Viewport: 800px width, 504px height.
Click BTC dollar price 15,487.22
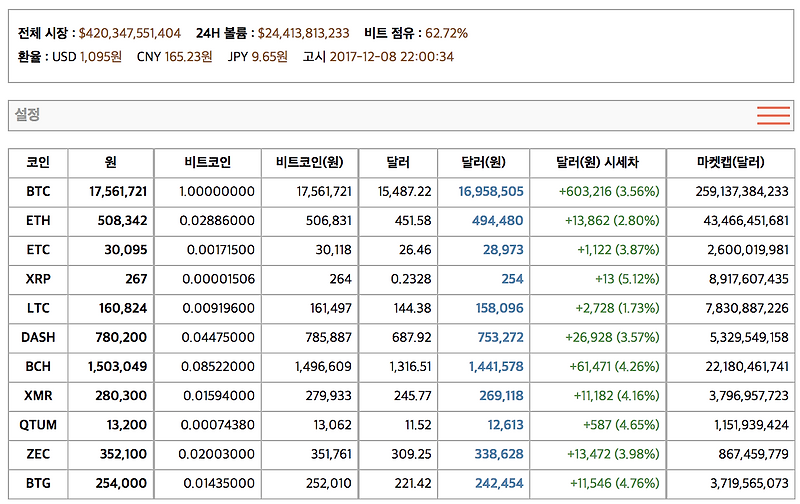pyautogui.click(x=405, y=192)
